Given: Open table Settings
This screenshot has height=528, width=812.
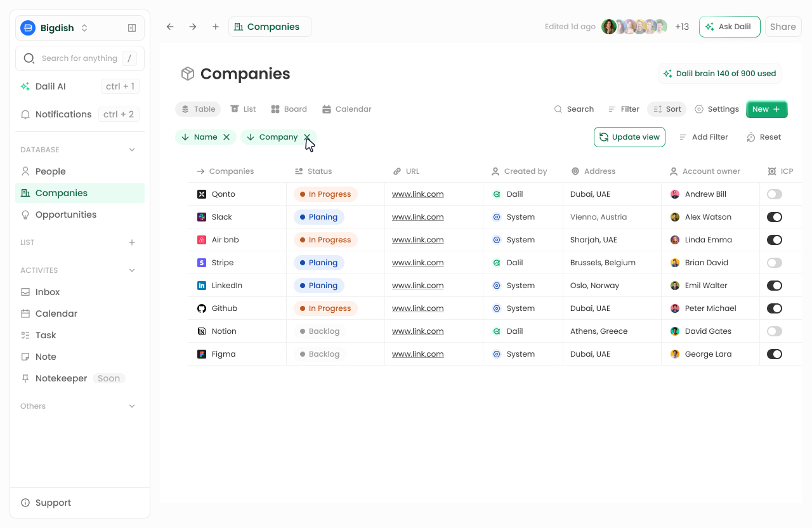Looking at the screenshot, I should pos(716,109).
